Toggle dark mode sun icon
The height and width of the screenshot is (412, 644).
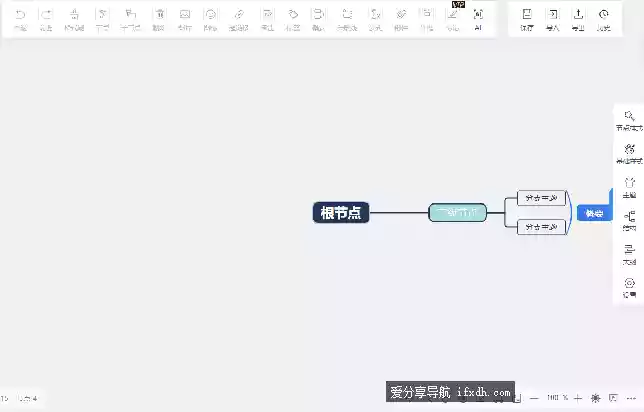(596, 398)
